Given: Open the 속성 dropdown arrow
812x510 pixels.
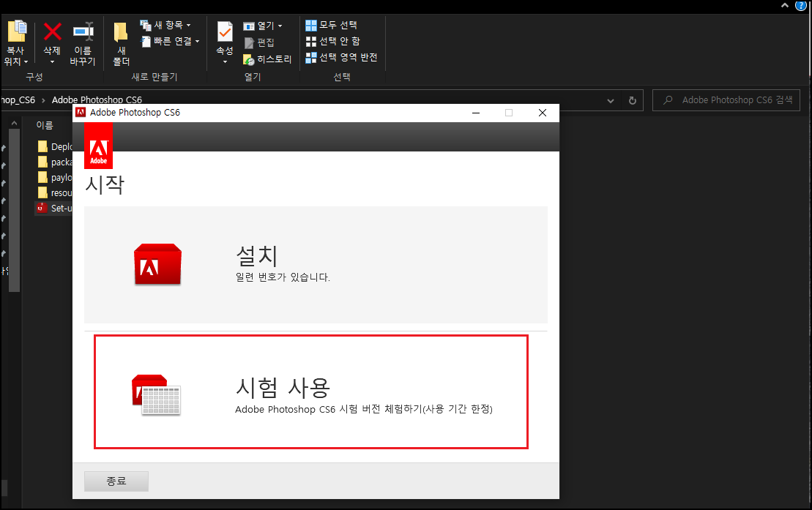Looking at the screenshot, I should 225,62.
